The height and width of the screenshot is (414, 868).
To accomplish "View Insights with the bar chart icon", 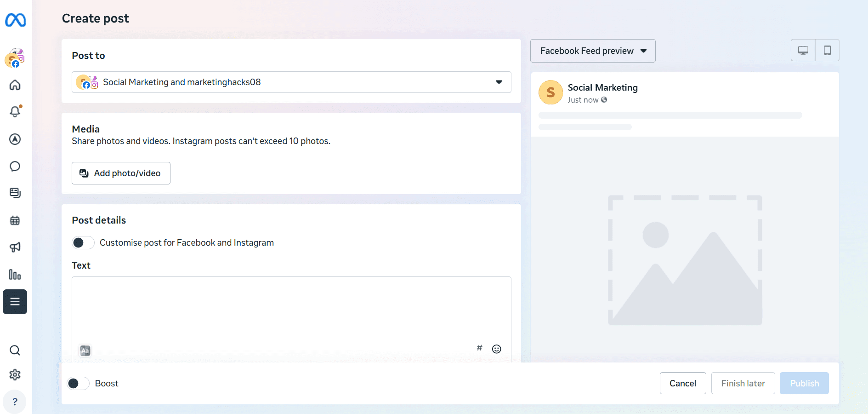I will coord(15,275).
